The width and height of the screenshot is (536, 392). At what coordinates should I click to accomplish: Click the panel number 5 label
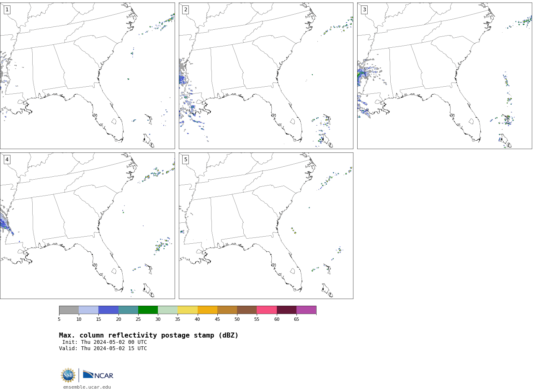[x=186, y=160]
